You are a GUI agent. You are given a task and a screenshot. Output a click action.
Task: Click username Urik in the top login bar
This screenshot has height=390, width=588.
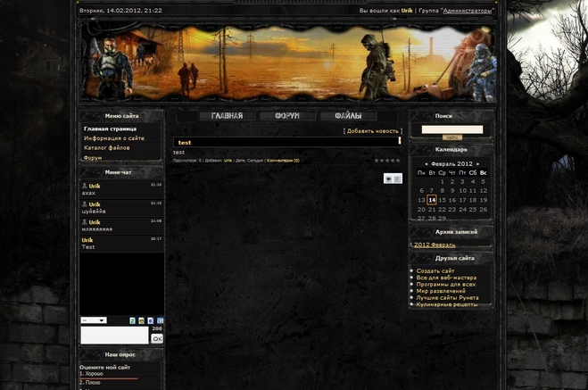coord(407,11)
